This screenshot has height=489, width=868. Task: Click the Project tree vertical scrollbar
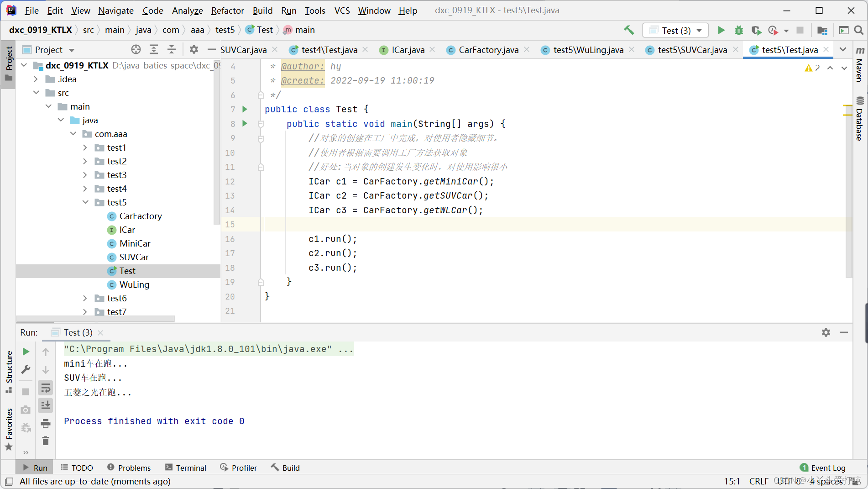coord(217,142)
